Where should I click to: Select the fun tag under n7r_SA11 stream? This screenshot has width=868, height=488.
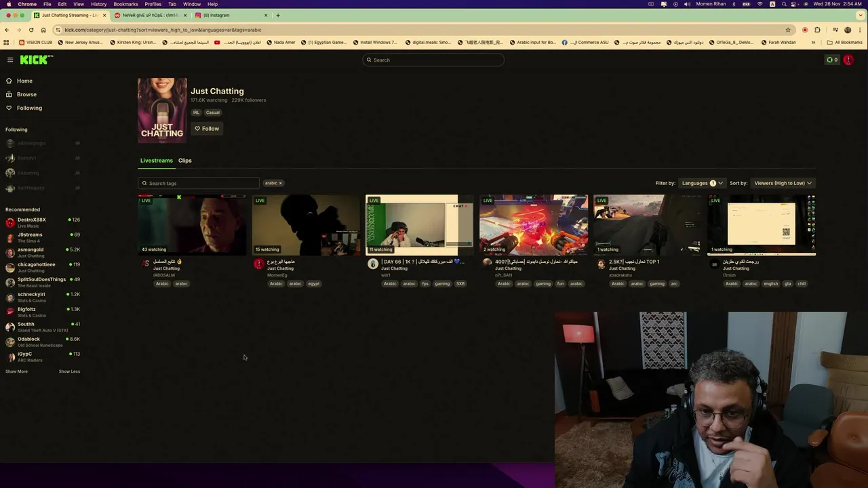tap(560, 284)
